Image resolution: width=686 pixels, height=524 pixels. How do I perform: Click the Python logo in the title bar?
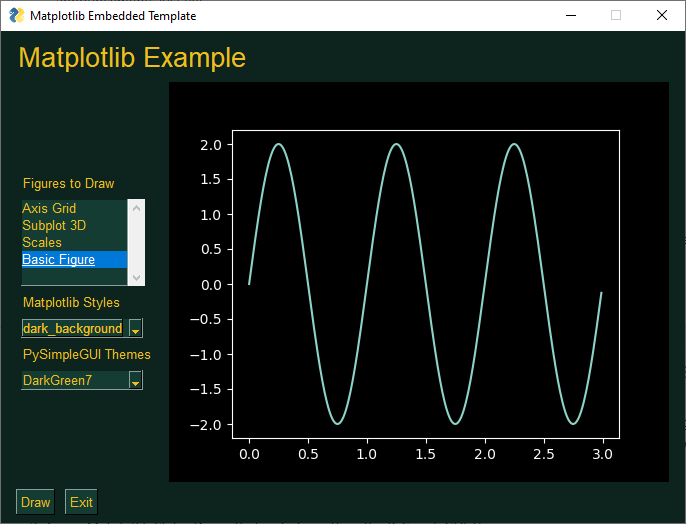coord(17,15)
